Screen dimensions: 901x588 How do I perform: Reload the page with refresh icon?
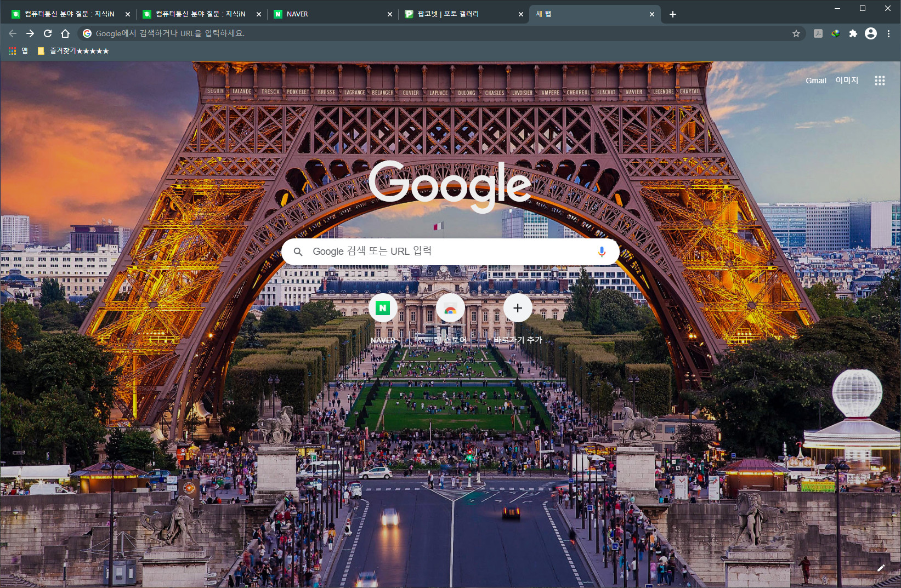click(x=48, y=33)
